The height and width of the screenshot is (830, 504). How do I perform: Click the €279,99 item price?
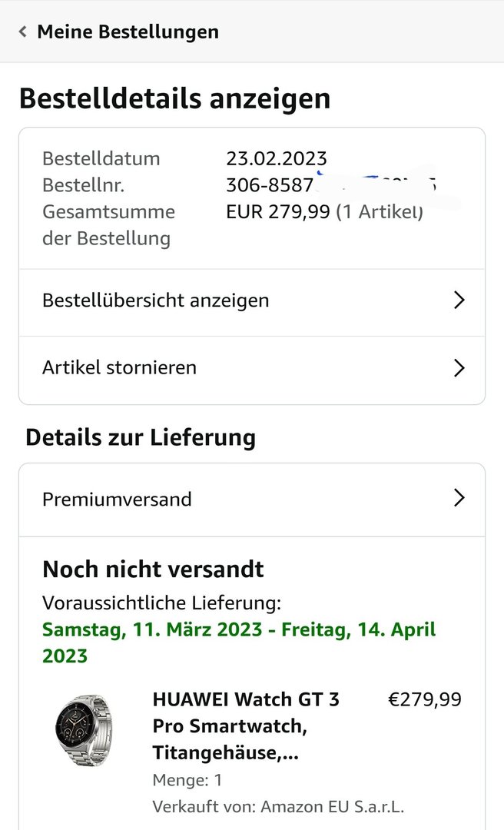point(425,699)
